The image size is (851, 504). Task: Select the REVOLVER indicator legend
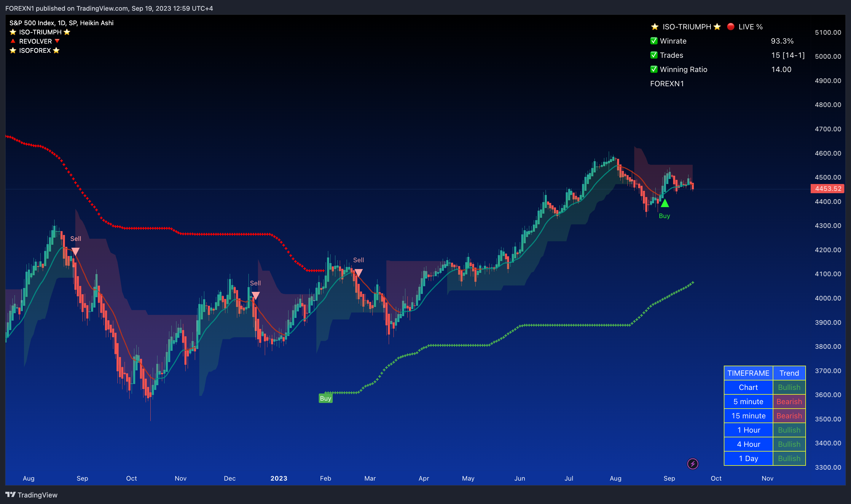(35, 41)
